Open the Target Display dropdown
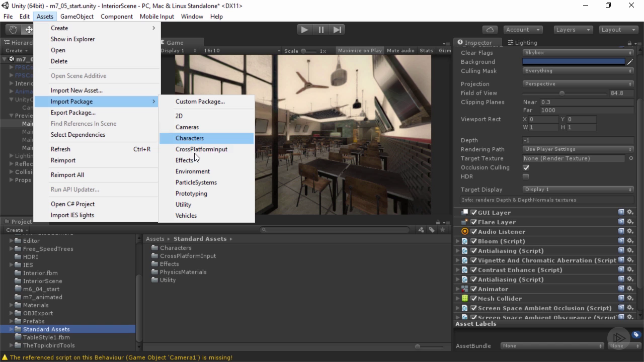Screen dimensions: 644x362 pyautogui.click(x=578, y=190)
